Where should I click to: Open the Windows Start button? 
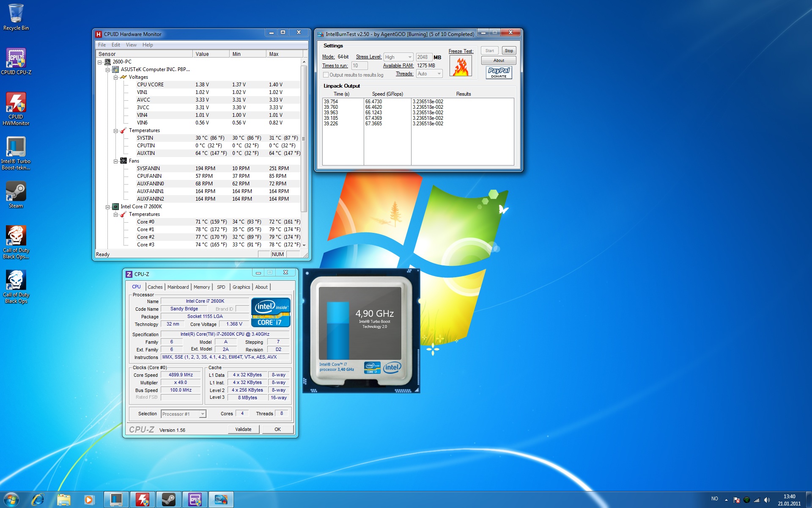pyautogui.click(x=11, y=500)
